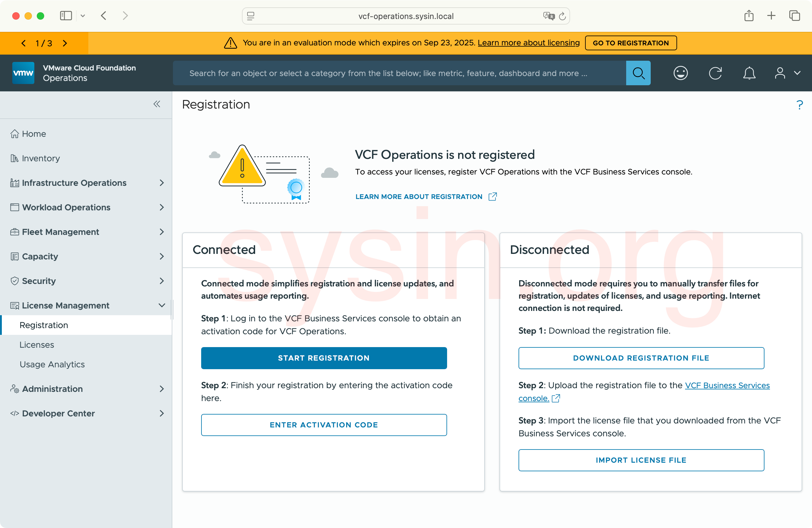This screenshot has height=528, width=812.
Task: Collapse the sidebar with the double-chevron
Action: tap(157, 104)
